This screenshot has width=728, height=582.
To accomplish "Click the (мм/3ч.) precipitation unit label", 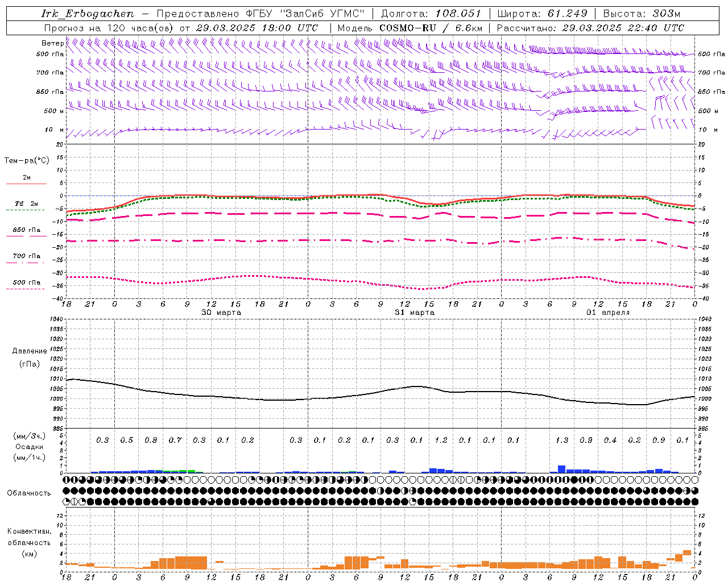I will pos(30,436).
